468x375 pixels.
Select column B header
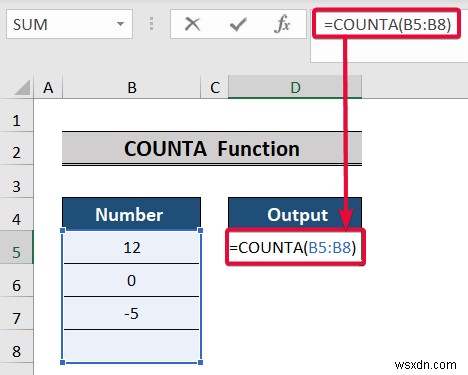[x=132, y=88]
